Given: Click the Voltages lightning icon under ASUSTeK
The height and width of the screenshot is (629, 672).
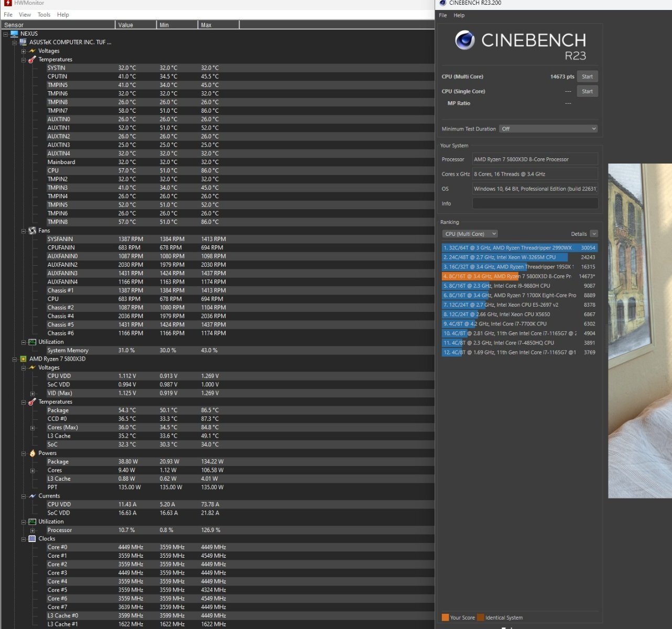Looking at the screenshot, I should (x=32, y=51).
